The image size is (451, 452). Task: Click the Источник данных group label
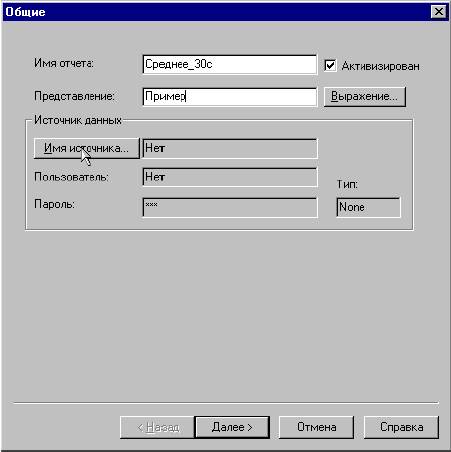pyautogui.click(x=78, y=120)
